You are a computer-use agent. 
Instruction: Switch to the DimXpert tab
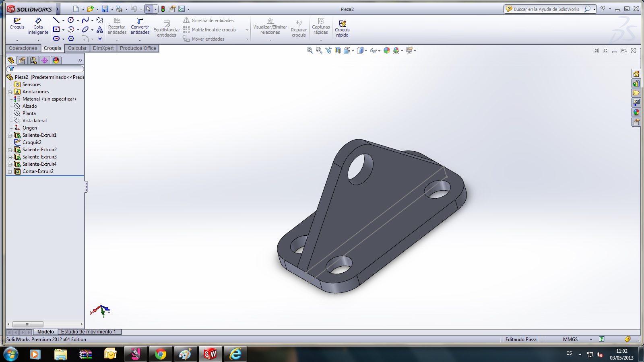coord(103,48)
